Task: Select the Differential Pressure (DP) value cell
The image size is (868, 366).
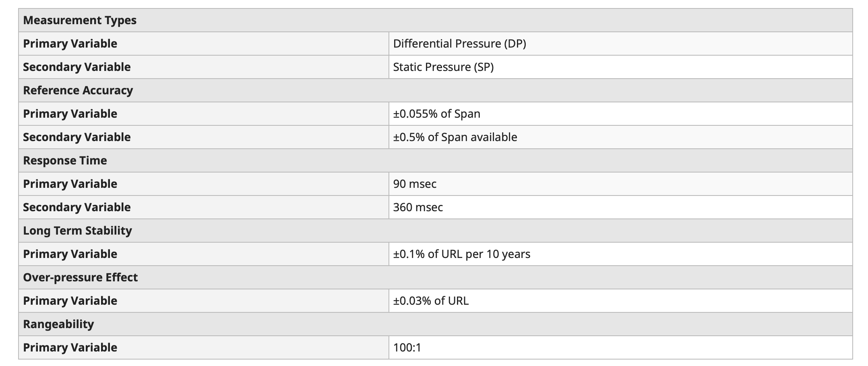Action: click(459, 44)
